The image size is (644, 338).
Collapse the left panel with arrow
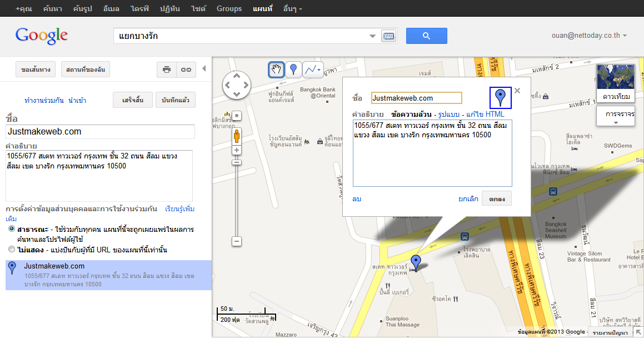(x=204, y=68)
